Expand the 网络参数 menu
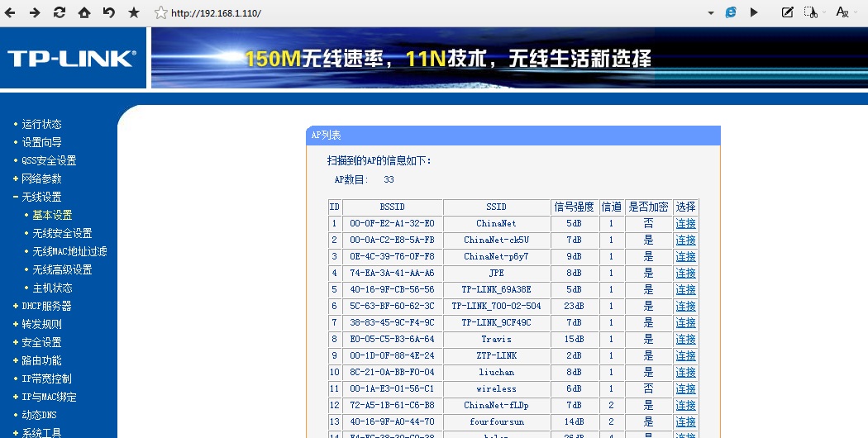Screen dimensions: 868x438 (41, 179)
